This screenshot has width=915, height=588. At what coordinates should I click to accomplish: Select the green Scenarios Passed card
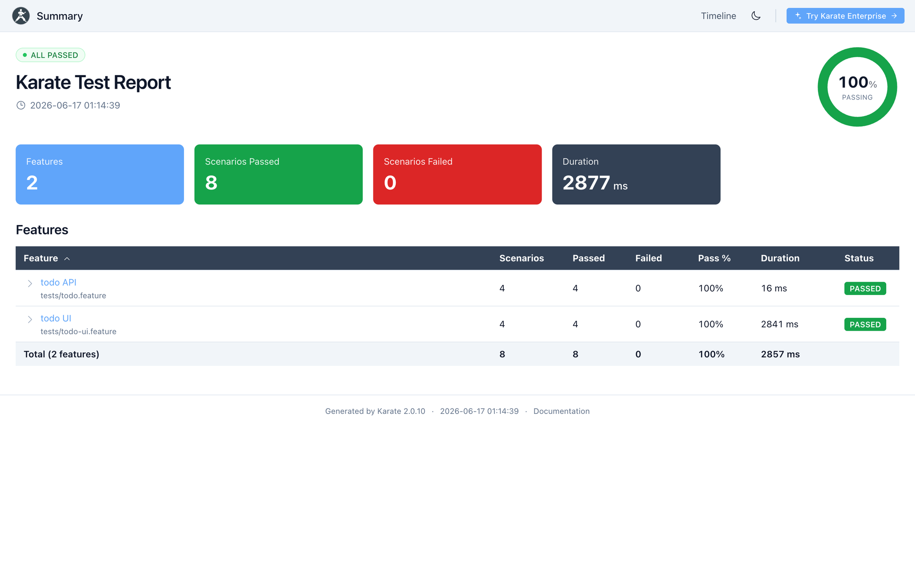pos(279,175)
